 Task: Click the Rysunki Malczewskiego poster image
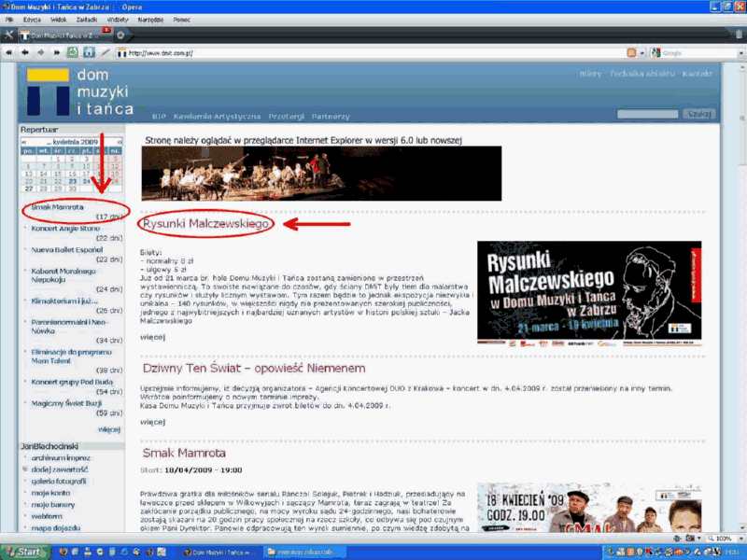tap(588, 293)
